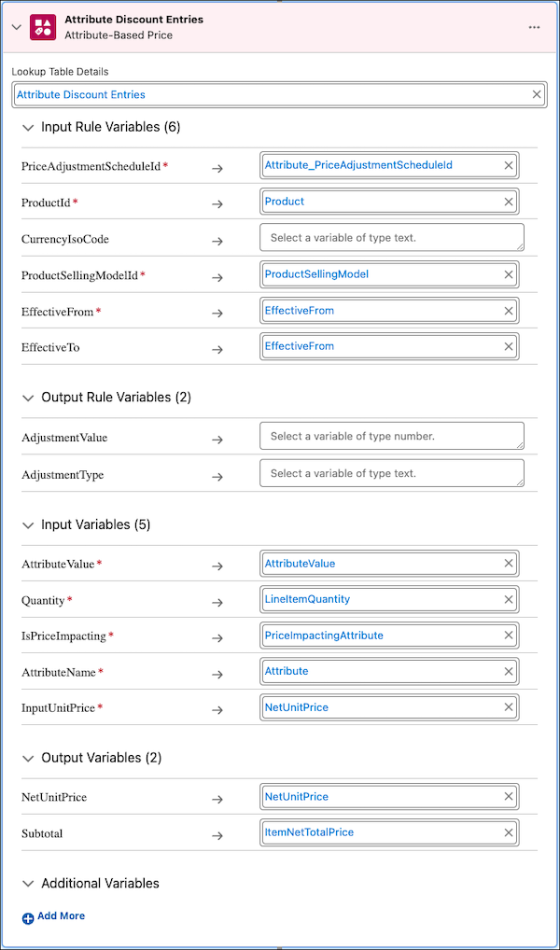Viewport: 560px width, 950px height.
Task: Clear the Product variable from ProductId
Action: pyautogui.click(x=509, y=202)
